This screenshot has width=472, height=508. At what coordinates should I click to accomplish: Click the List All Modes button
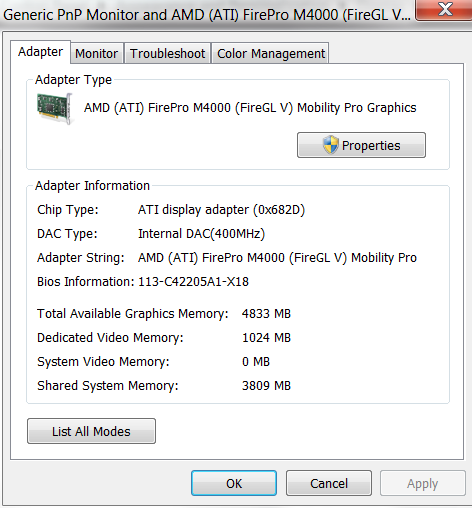(x=91, y=431)
